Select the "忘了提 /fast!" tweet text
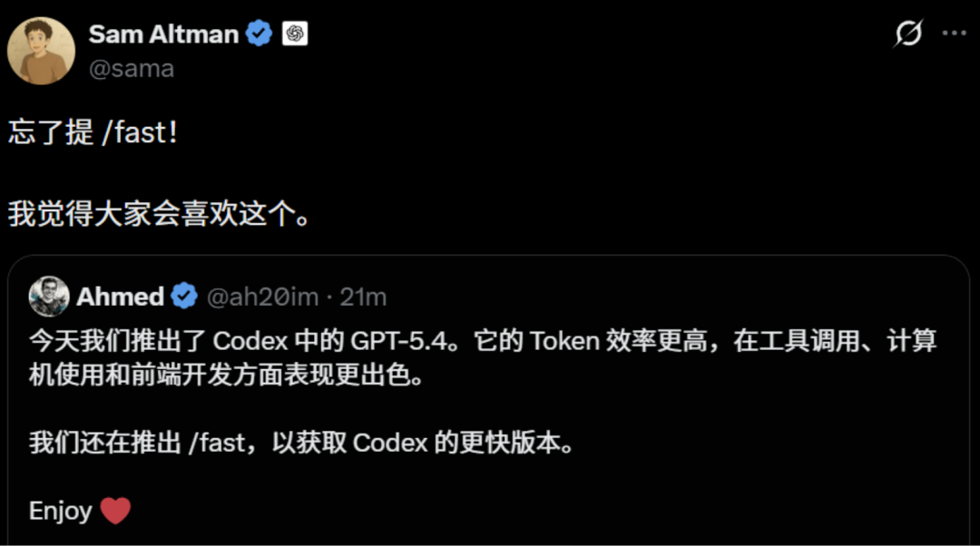 pyautogui.click(x=93, y=132)
